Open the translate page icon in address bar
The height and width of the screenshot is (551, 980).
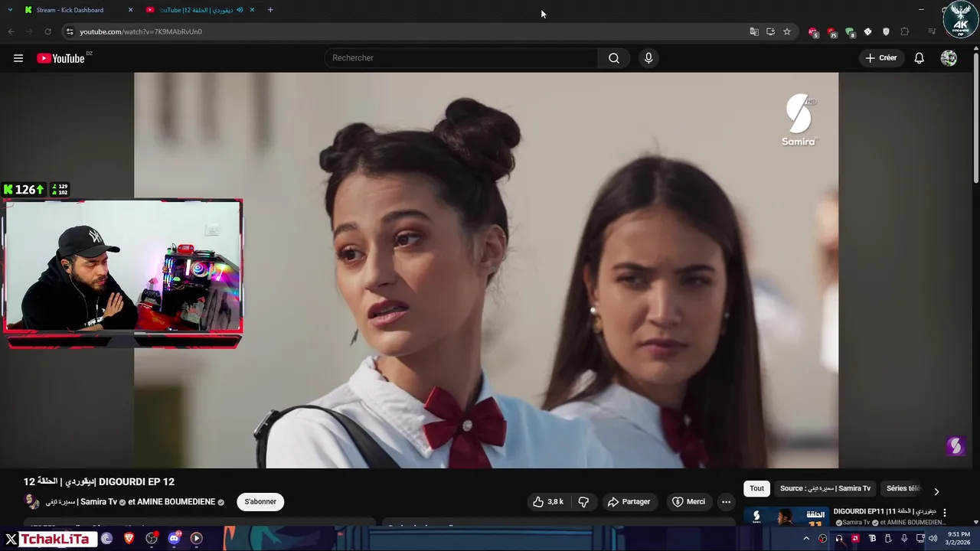[x=754, y=31]
